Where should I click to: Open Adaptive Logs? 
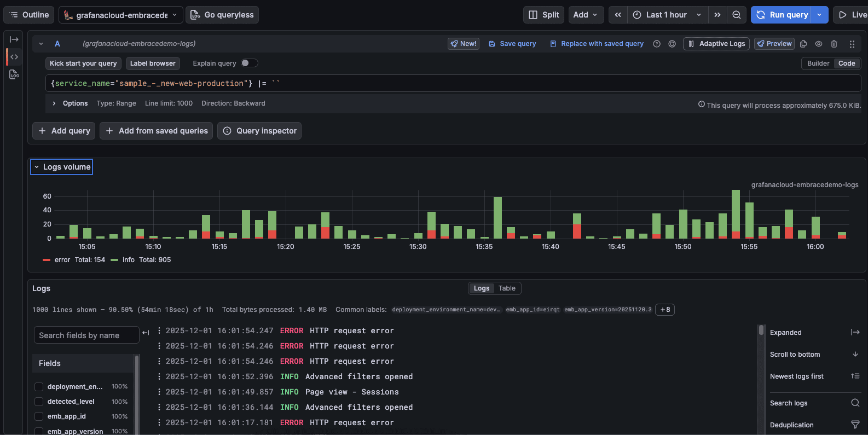[x=716, y=44]
